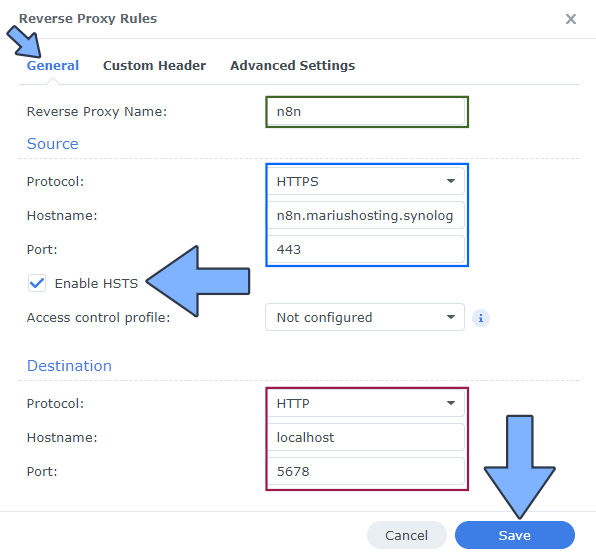
Task: Select the Access control profile label
Action: coord(98,317)
